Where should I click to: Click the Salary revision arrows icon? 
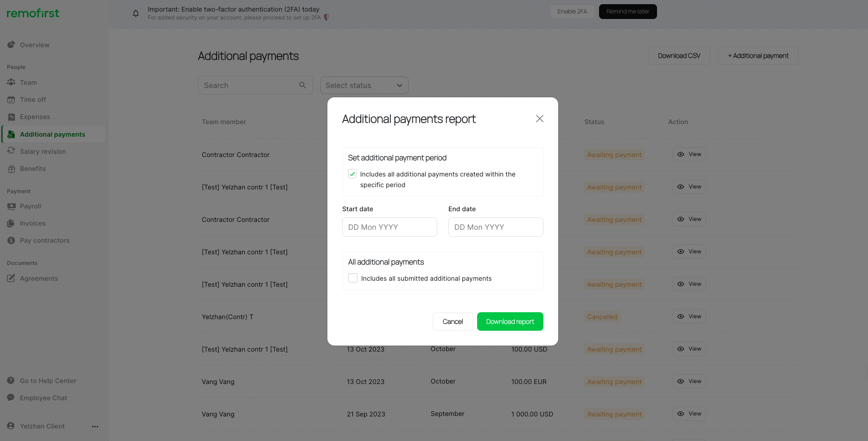pos(11,151)
